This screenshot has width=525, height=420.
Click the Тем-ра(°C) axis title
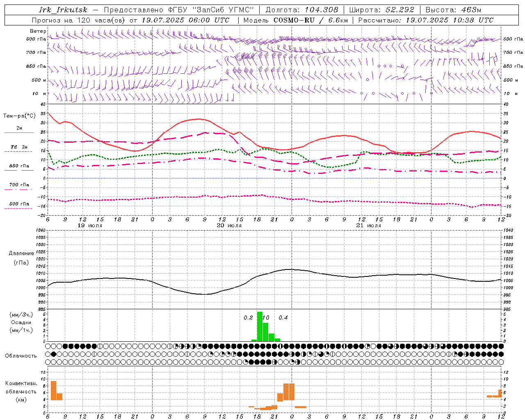click(x=19, y=116)
